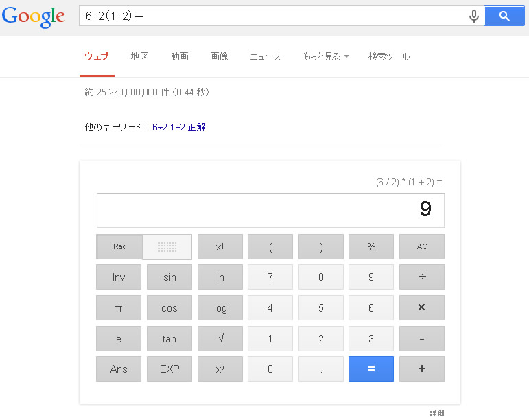Expand the もっと見る dropdown
529x420 pixels.
325,57
